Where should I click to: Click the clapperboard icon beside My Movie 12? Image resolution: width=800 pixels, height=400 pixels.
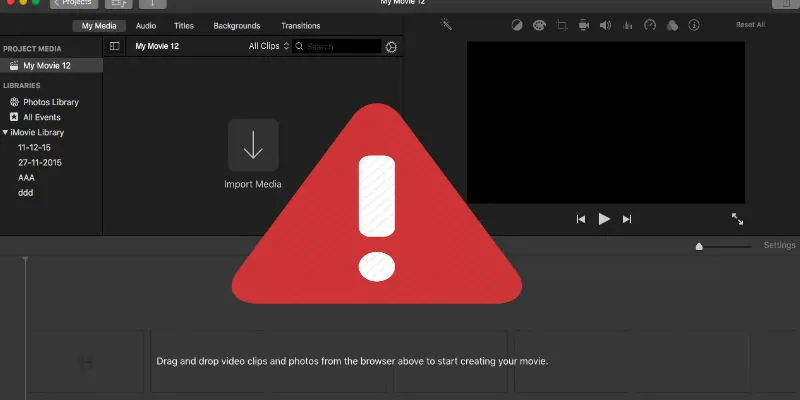point(14,65)
